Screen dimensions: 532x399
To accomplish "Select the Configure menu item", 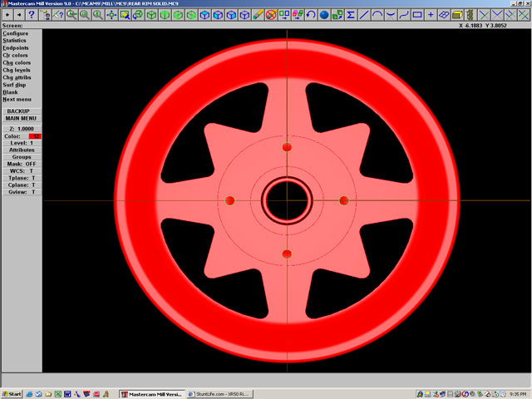I will pos(16,33).
